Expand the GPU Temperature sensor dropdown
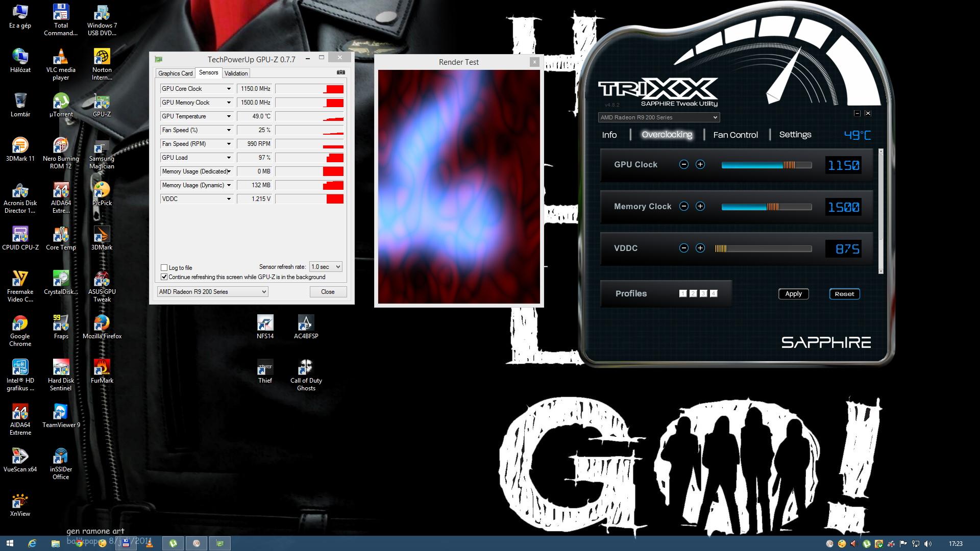 [229, 116]
